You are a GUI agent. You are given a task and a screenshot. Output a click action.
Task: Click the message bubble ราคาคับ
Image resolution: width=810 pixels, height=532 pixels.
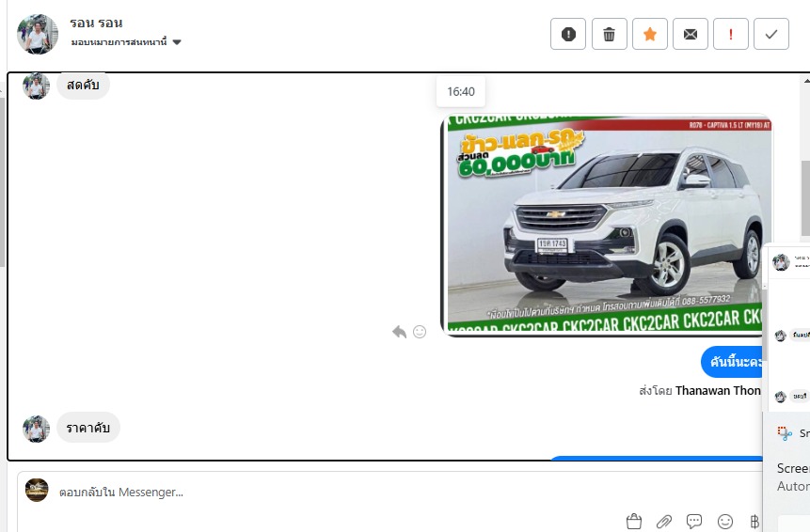pos(87,428)
